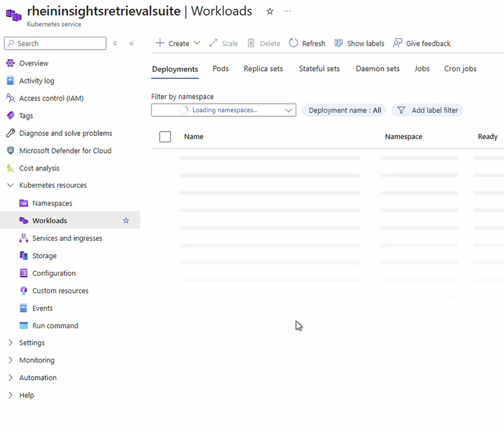The image size is (504, 431).
Task: Sort by the Ready column header
Action: (487, 136)
